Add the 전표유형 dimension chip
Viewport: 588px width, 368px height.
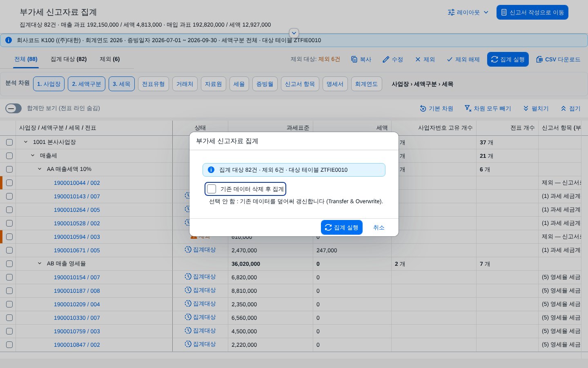(x=154, y=84)
